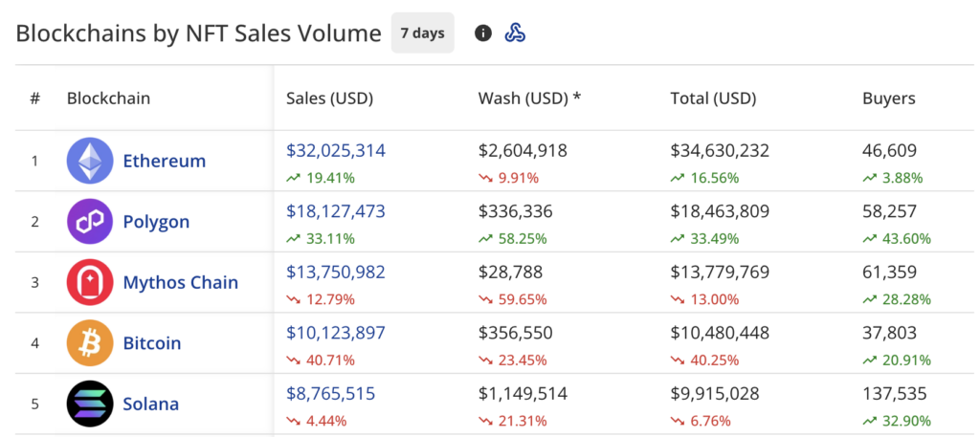Sort by Wash (USD) column header
This screenshot has width=980, height=437.
(529, 98)
